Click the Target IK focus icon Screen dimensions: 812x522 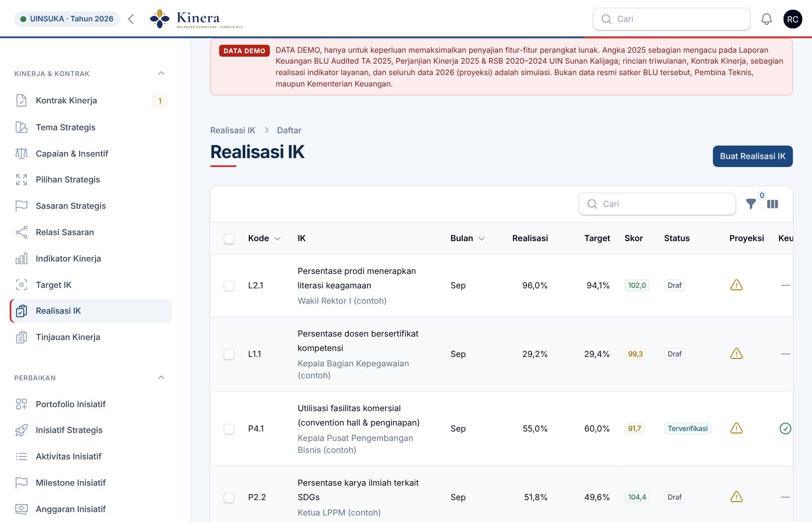pyautogui.click(x=21, y=285)
